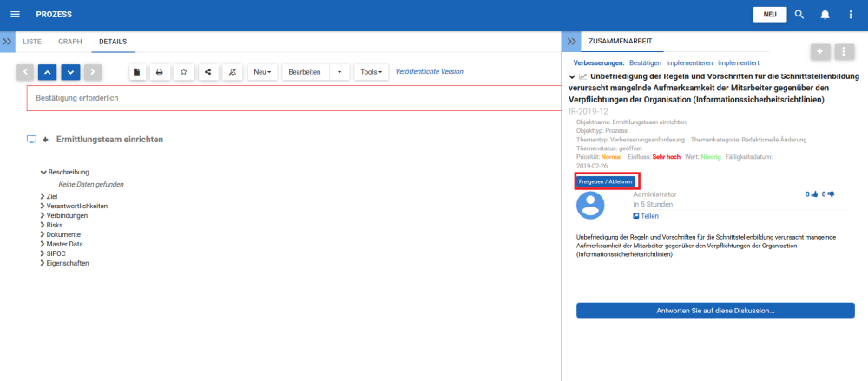Image resolution: width=868 pixels, height=381 pixels.
Task: Open the arrow dropdown next to Bearbeiten
Action: tap(339, 72)
